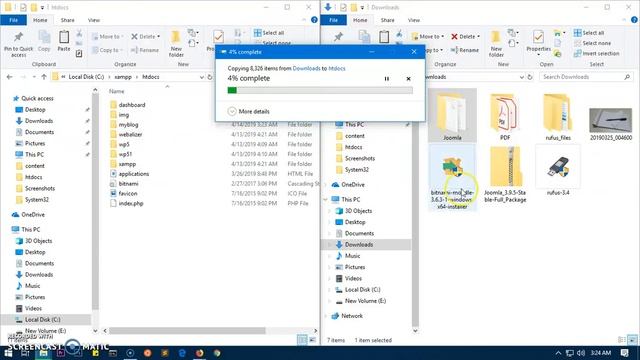Pause the file copy operation
The height and width of the screenshot is (360, 640).
pyautogui.click(x=387, y=79)
